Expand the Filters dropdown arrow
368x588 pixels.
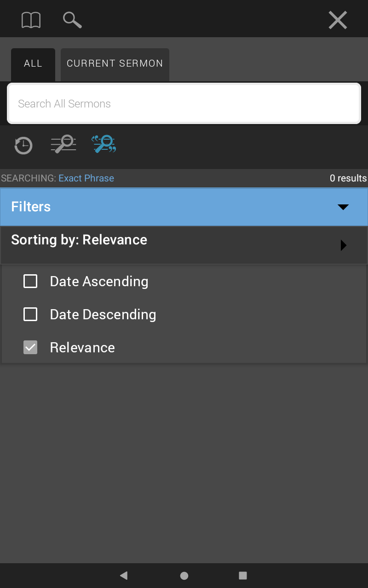coord(343,207)
